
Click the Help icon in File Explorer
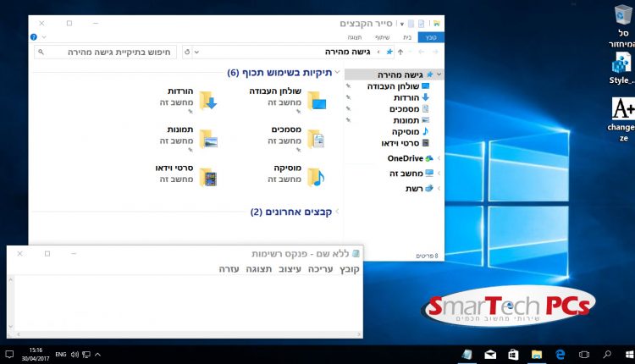point(34,37)
